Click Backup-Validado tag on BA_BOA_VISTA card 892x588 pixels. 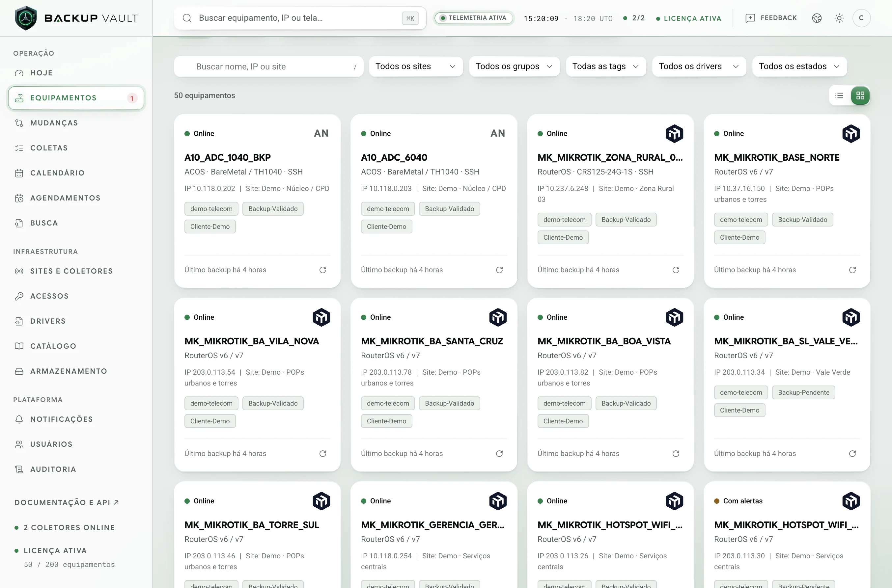point(626,404)
